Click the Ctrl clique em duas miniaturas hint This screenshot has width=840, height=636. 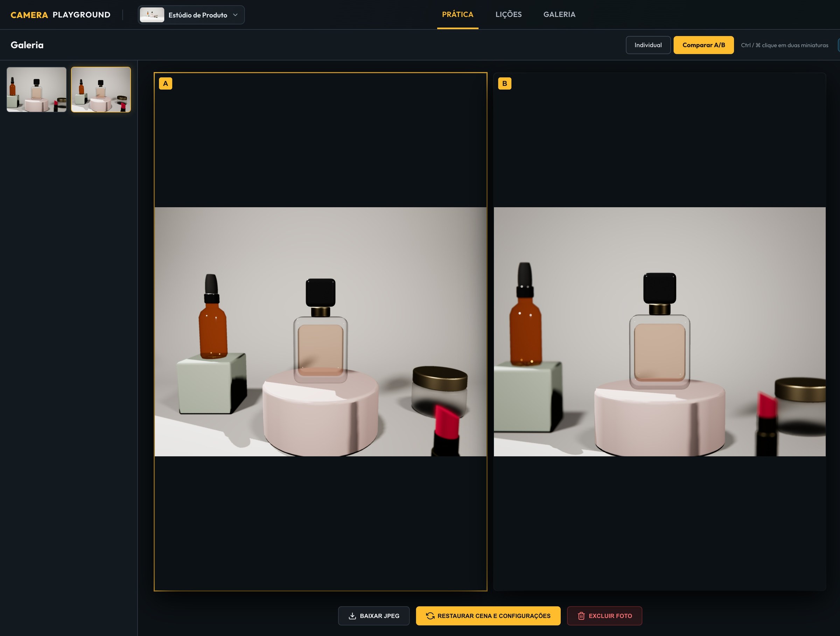pyautogui.click(x=784, y=45)
